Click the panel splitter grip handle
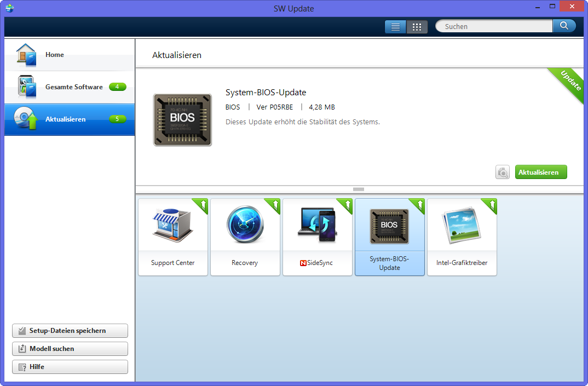The width and height of the screenshot is (588, 386). (x=359, y=189)
